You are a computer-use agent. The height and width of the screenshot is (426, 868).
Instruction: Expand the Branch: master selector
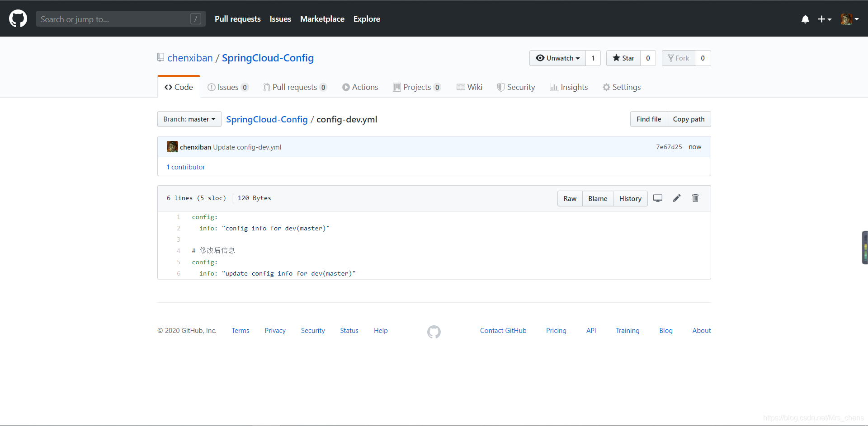pos(189,119)
